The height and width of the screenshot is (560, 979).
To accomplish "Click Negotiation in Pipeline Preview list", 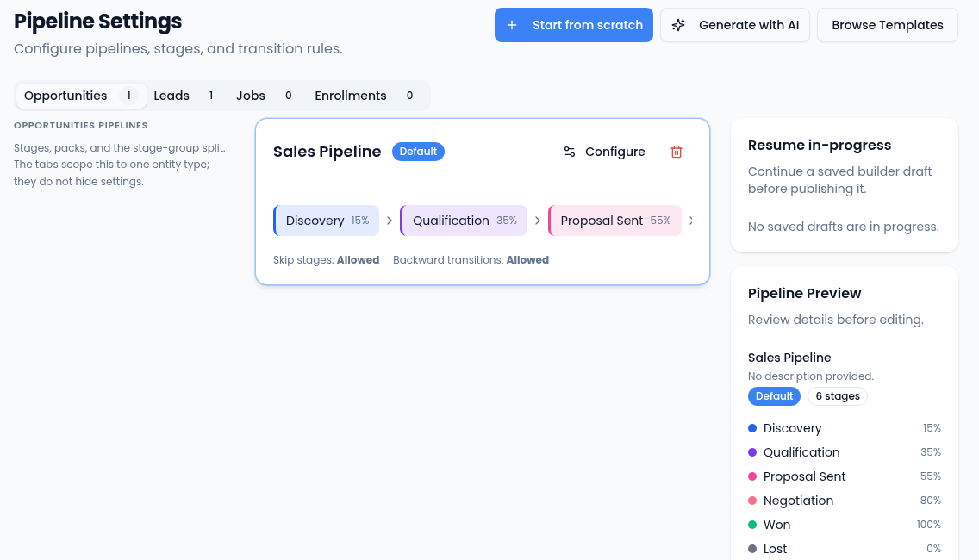I will pyautogui.click(x=798, y=501).
